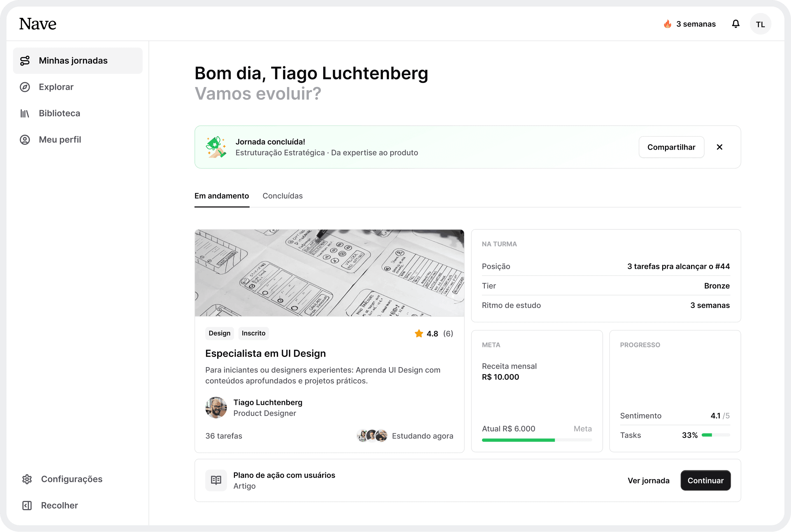Viewport: 791px width, 532px height.
Task: Click the Compartilhar button
Action: point(671,147)
